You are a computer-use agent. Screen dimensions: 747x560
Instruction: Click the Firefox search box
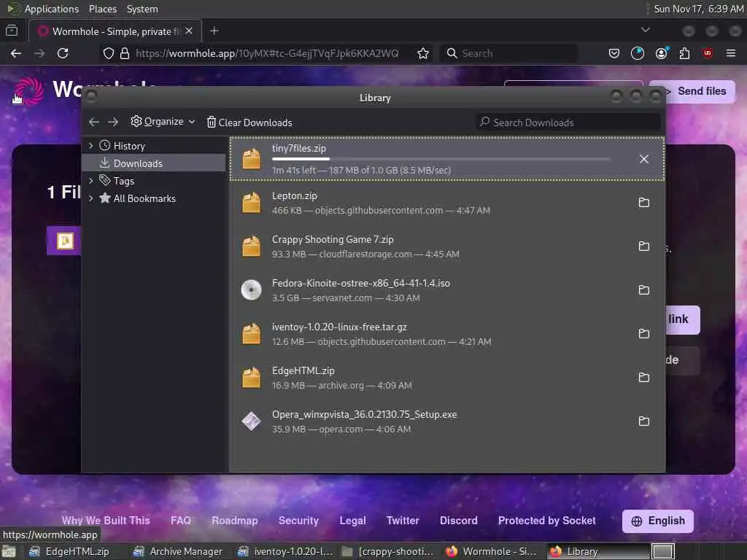508,53
